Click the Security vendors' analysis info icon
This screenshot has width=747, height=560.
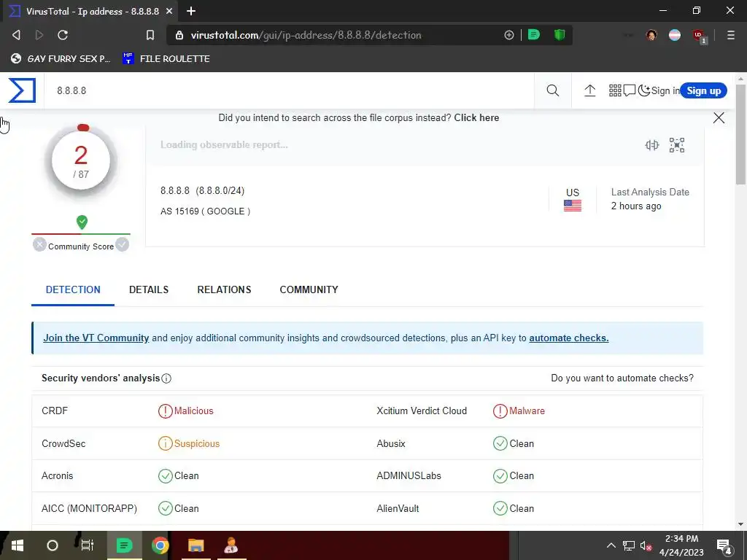click(x=166, y=378)
